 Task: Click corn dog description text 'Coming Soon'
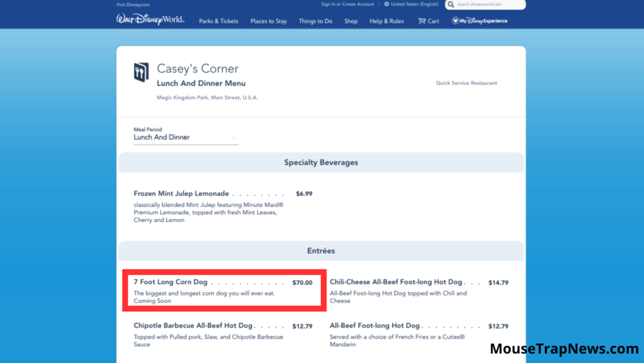tap(153, 301)
